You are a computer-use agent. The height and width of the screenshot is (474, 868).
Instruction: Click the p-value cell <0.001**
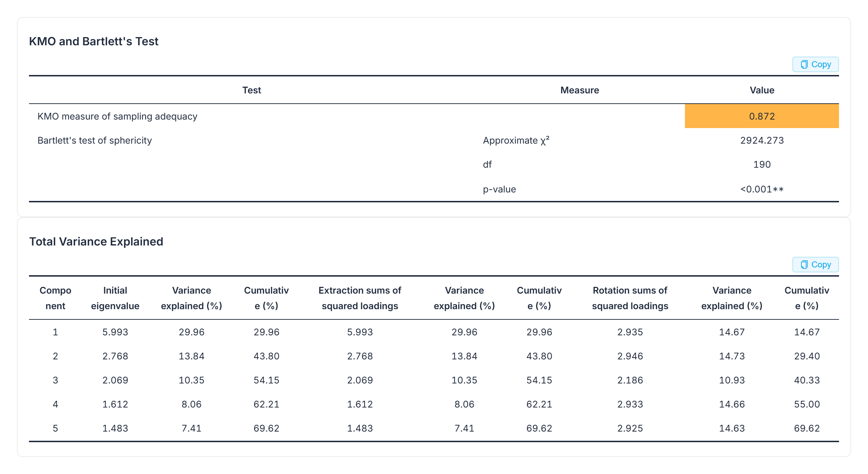click(762, 189)
